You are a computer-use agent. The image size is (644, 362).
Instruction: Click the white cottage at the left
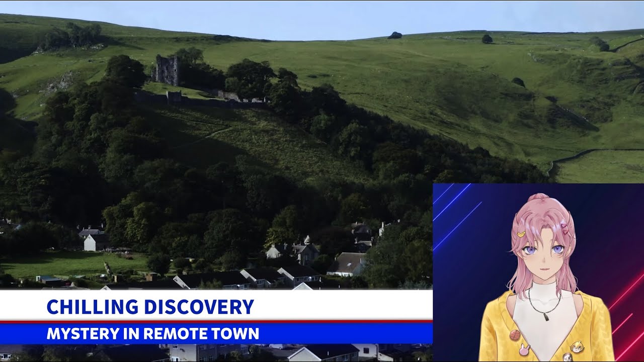(95, 242)
